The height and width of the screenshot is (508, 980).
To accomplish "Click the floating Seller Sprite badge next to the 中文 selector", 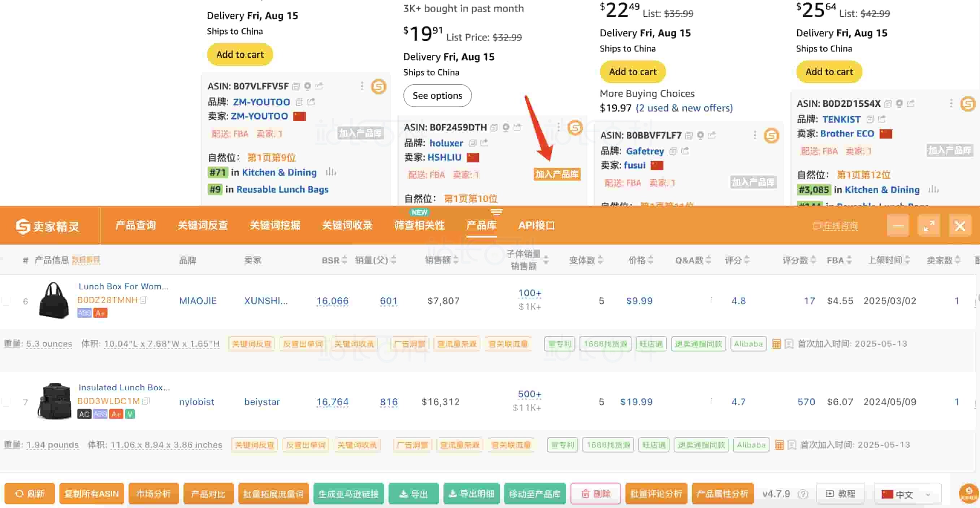I will [x=968, y=493].
